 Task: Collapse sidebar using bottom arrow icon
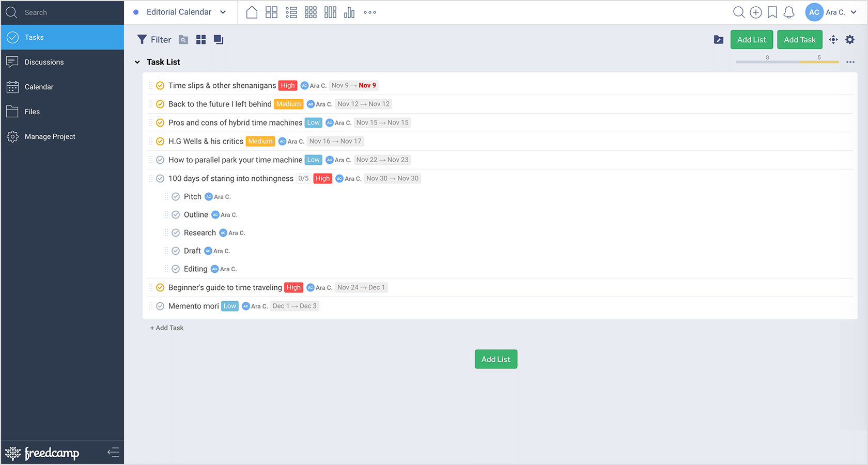coord(113,453)
